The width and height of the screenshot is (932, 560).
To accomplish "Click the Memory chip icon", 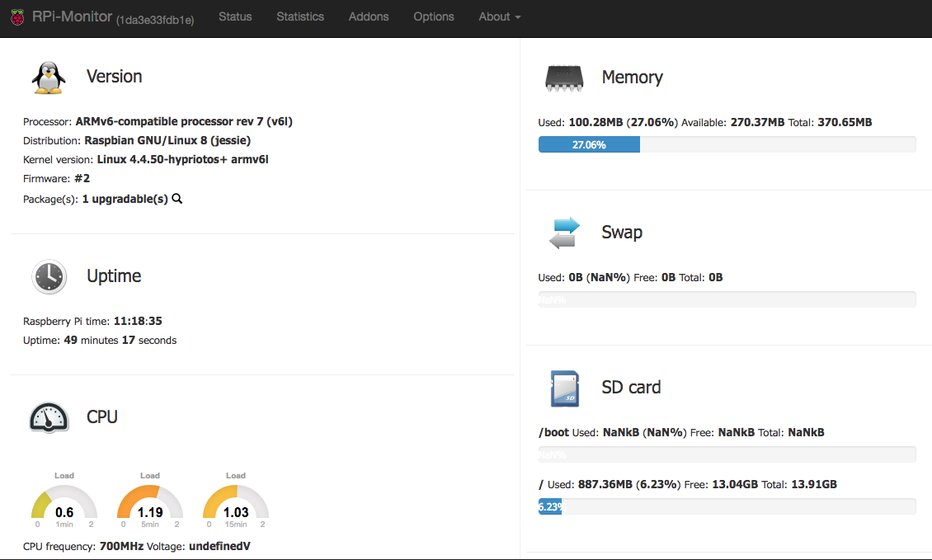I will tap(564, 78).
